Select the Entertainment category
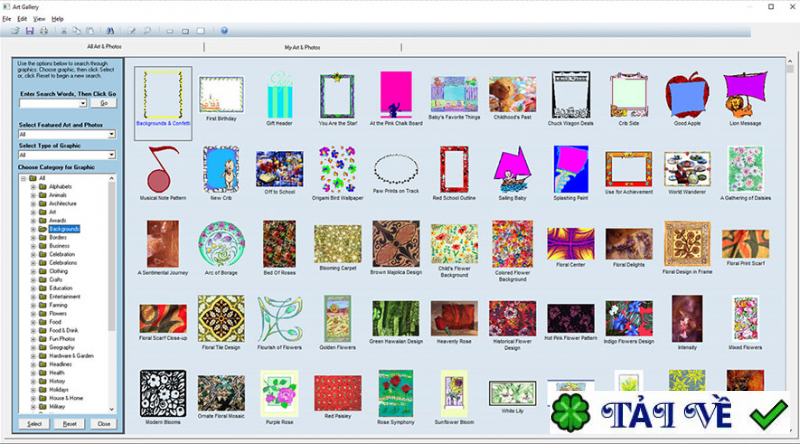 click(x=65, y=297)
